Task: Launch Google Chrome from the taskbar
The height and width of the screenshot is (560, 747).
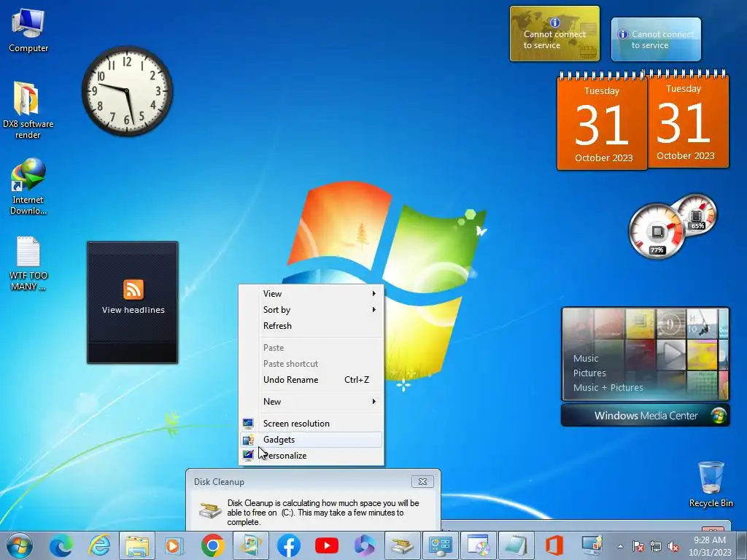Action: [x=212, y=545]
